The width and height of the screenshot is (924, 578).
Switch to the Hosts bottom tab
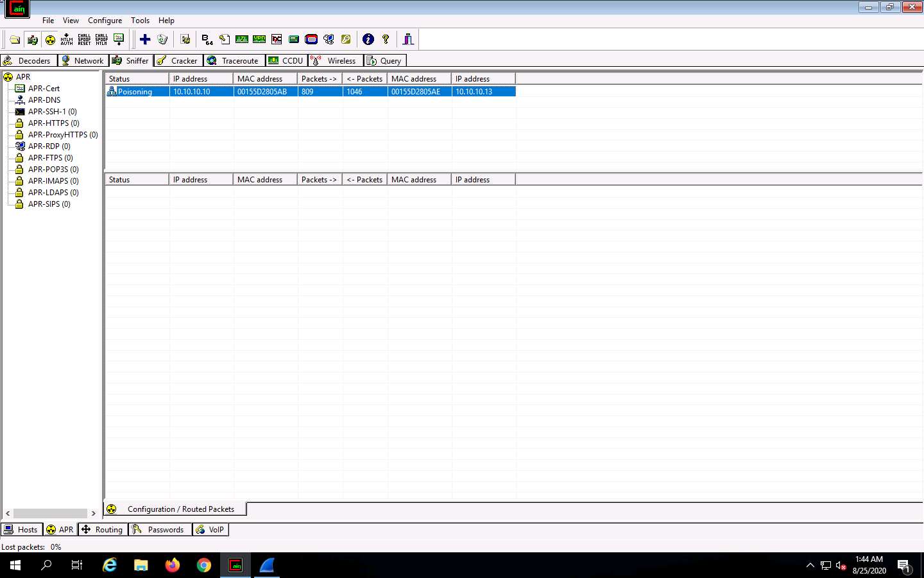pyautogui.click(x=21, y=530)
